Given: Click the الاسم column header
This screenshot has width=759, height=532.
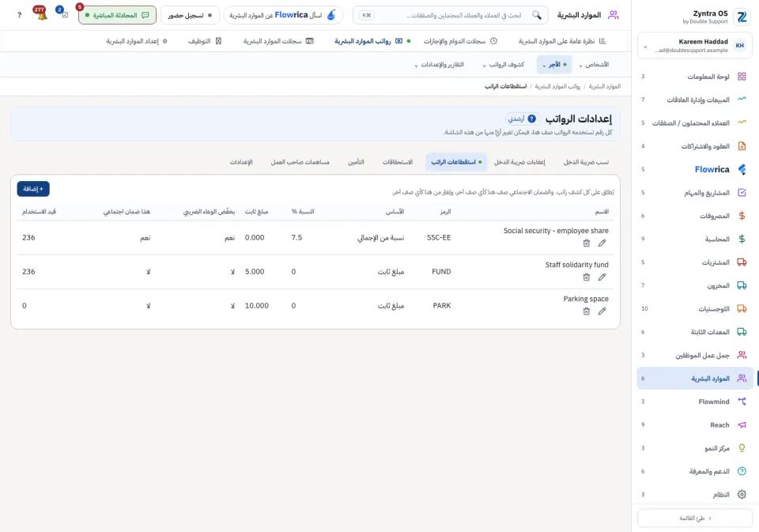Looking at the screenshot, I should point(602,212).
